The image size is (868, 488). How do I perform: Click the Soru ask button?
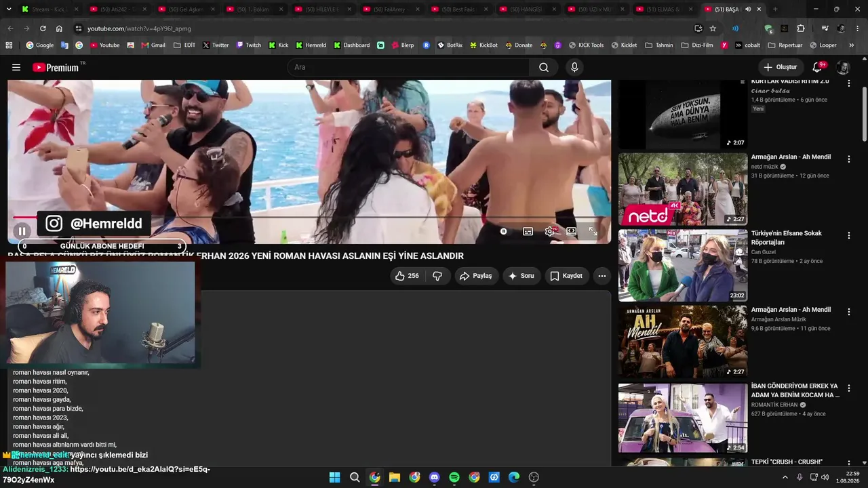coord(521,276)
